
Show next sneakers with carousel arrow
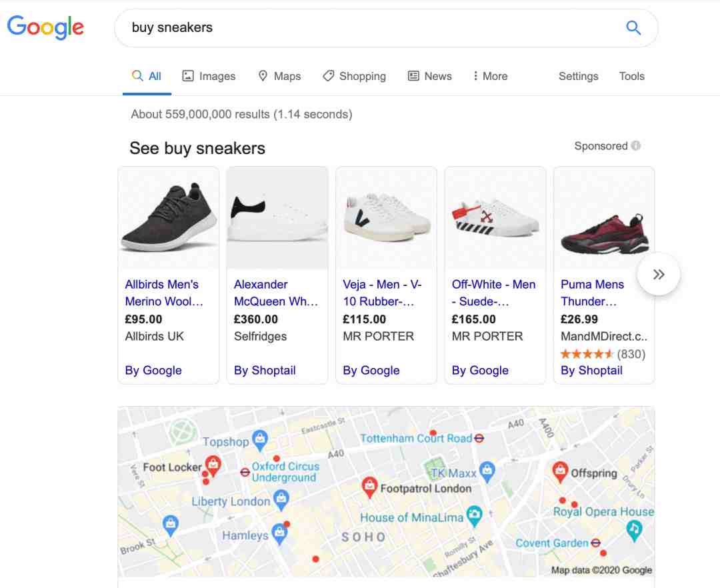coord(659,275)
